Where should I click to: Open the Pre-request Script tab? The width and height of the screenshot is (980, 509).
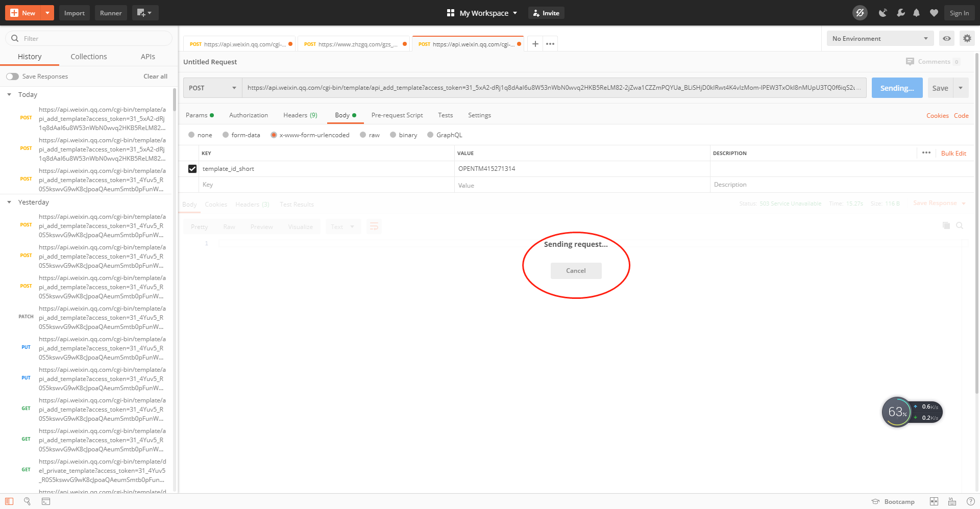click(x=397, y=115)
